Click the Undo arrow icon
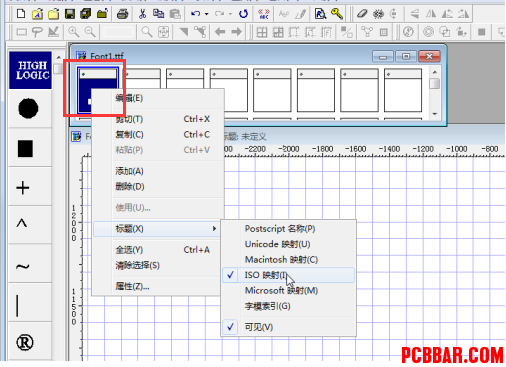This screenshot has width=506, height=367. (195, 14)
